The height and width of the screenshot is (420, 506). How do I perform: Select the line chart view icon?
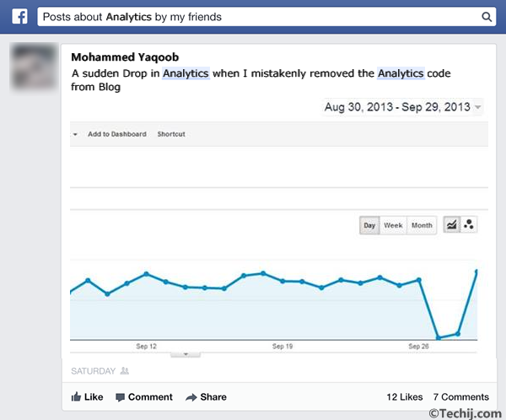451,225
